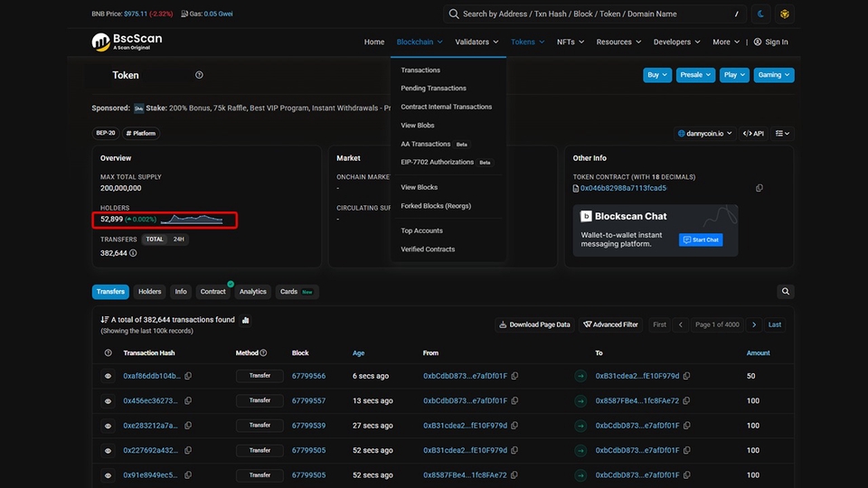Viewport: 868px width, 488px height.
Task: Copy From address in block 67799566 row
Action: (x=514, y=376)
